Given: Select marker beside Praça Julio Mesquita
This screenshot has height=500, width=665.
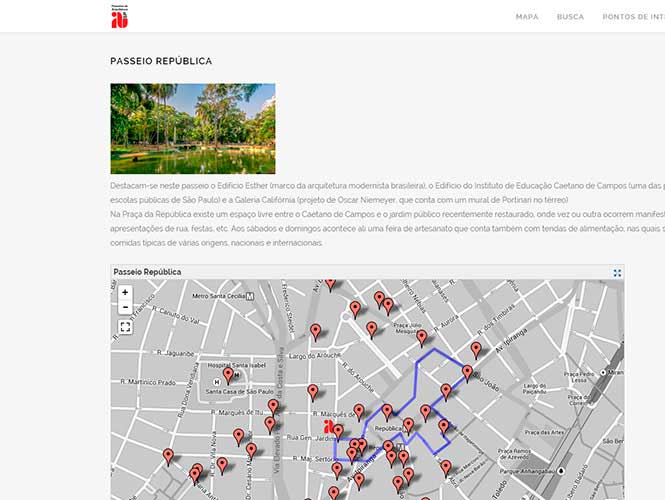Looking at the screenshot, I should pyautogui.click(x=422, y=338).
